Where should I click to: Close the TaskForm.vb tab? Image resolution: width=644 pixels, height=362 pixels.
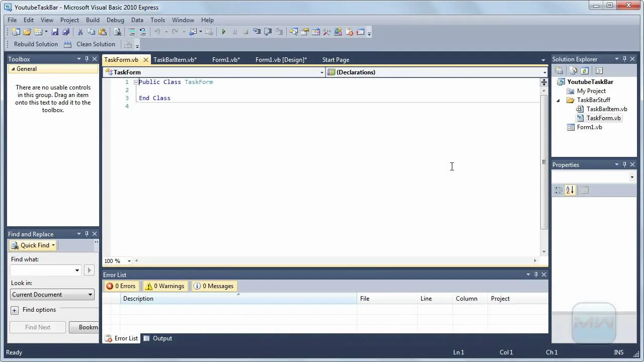146,60
